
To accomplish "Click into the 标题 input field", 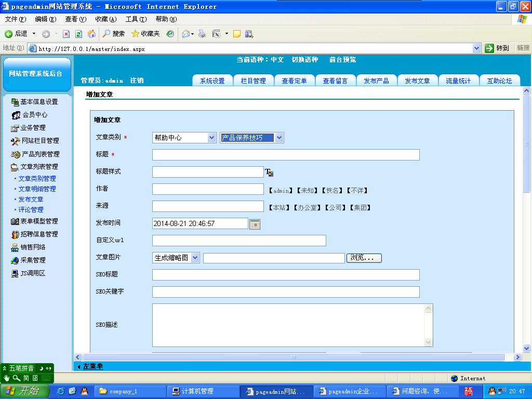I will (285, 155).
